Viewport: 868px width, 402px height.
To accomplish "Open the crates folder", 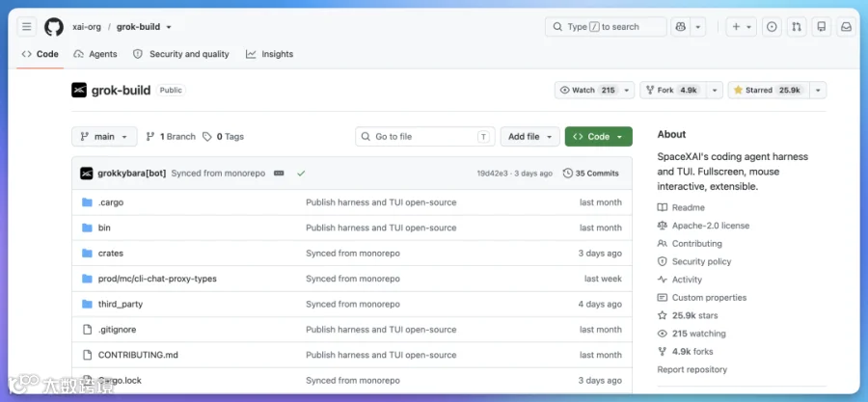I will pyautogui.click(x=111, y=254).
